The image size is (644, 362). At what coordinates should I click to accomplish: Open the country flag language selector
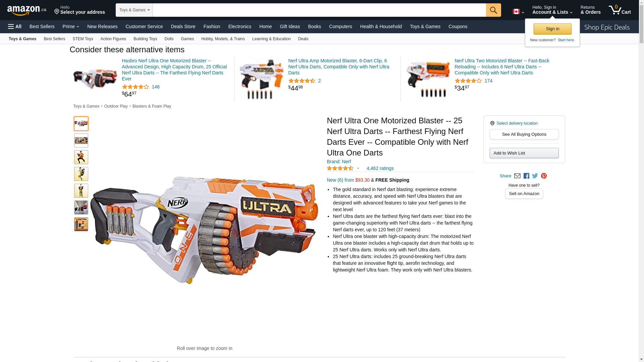tap(518, 12)
